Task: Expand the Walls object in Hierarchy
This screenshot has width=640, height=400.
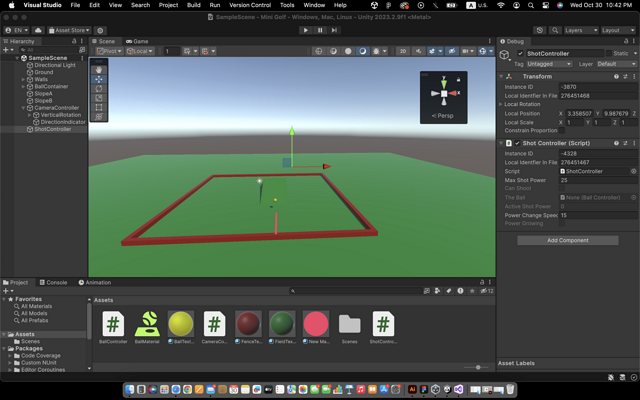Action: (x=23, y=79)
